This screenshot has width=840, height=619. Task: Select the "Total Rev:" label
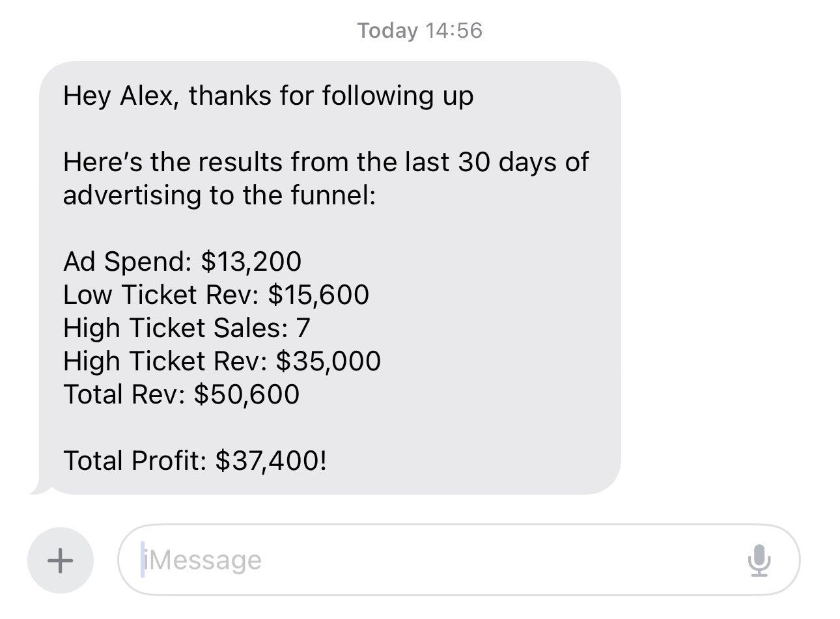(124, 394)
